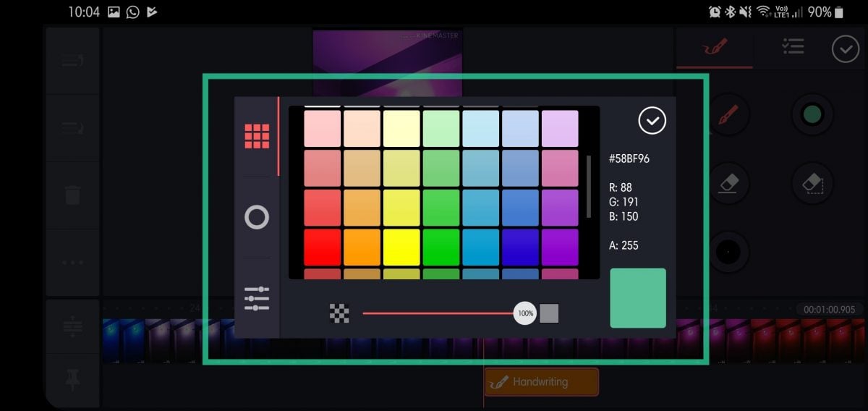Image resolution: width=868 pixels, height=411 pixels.
Task: Select the erase-all dashed eraser tool
Action: coord(813,182)
